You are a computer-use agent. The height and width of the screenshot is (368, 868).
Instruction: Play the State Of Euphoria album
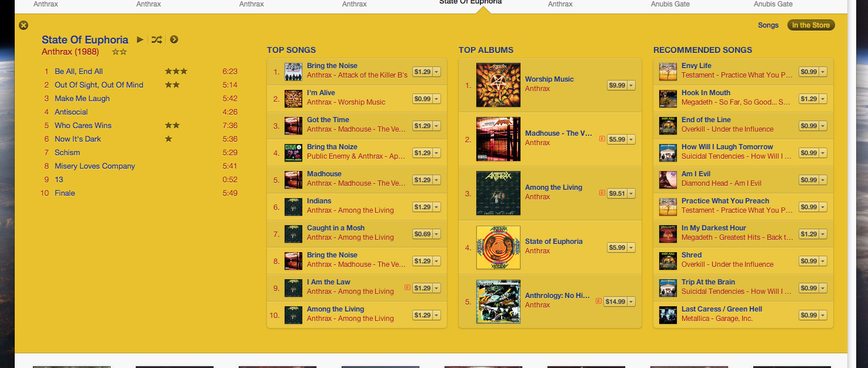coord(140,39)
